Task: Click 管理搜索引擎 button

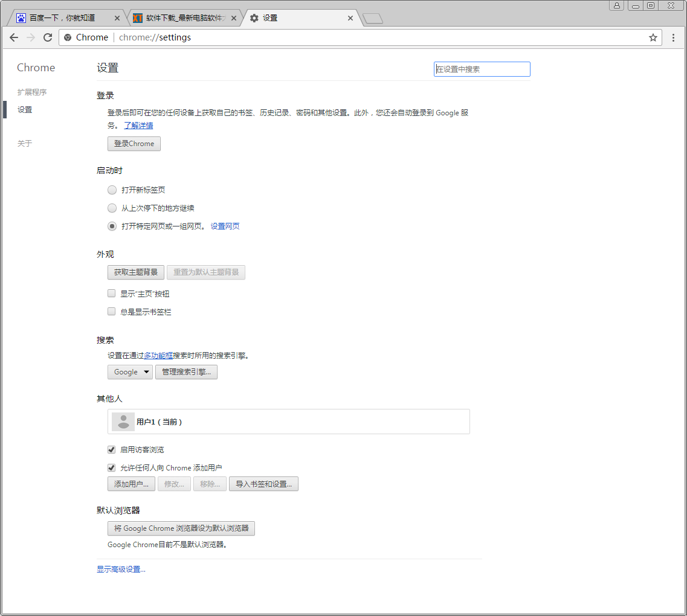Action: (x=186, y=372)
